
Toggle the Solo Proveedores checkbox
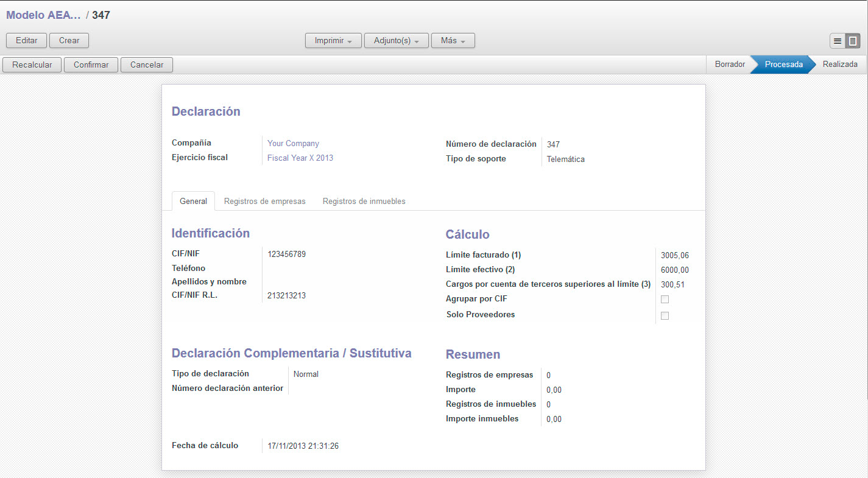(665, 315)
